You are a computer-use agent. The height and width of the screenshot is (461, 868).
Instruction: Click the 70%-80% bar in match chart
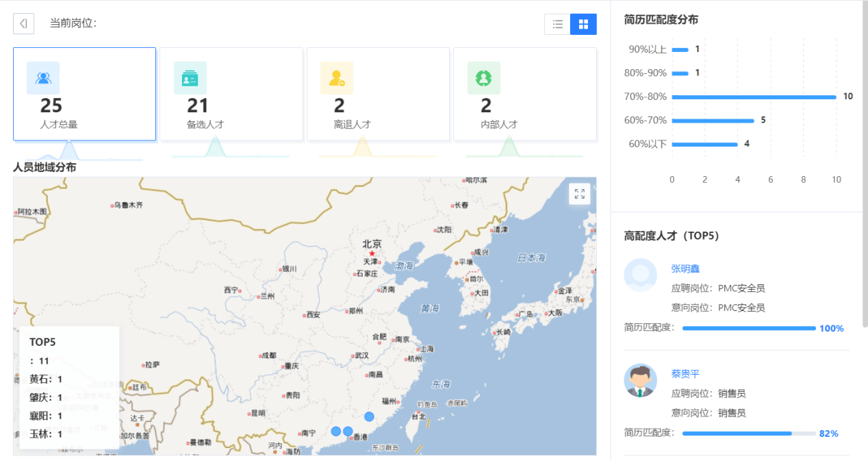(x=754, y=97)
